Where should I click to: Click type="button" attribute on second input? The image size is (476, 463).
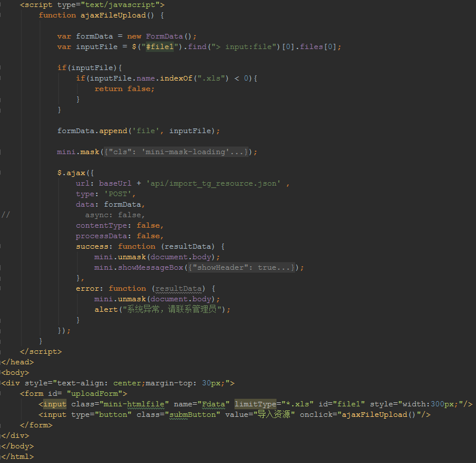(x=101, y=415)
